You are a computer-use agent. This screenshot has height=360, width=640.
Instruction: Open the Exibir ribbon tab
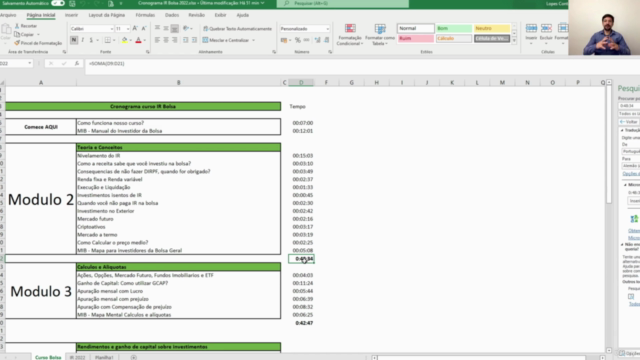coord(220,15)
